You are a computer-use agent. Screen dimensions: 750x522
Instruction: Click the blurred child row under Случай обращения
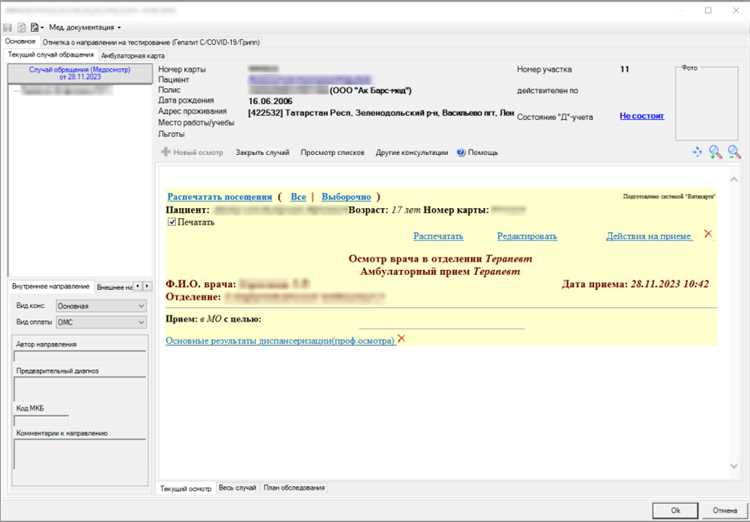[66, 90]
